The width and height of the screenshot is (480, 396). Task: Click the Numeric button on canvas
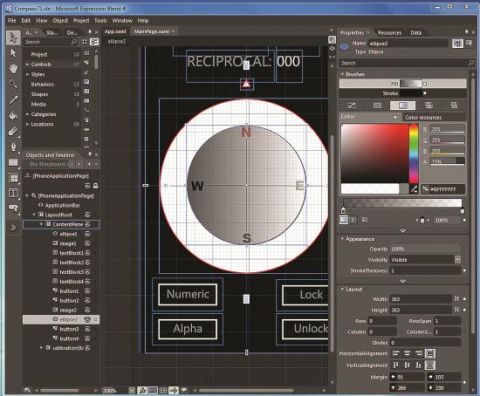[188, 294]
